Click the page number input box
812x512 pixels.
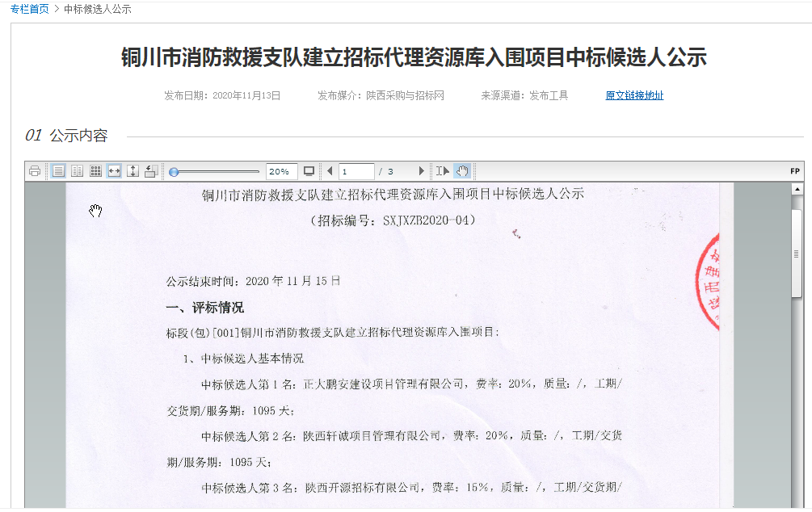(x=356, y=171)
